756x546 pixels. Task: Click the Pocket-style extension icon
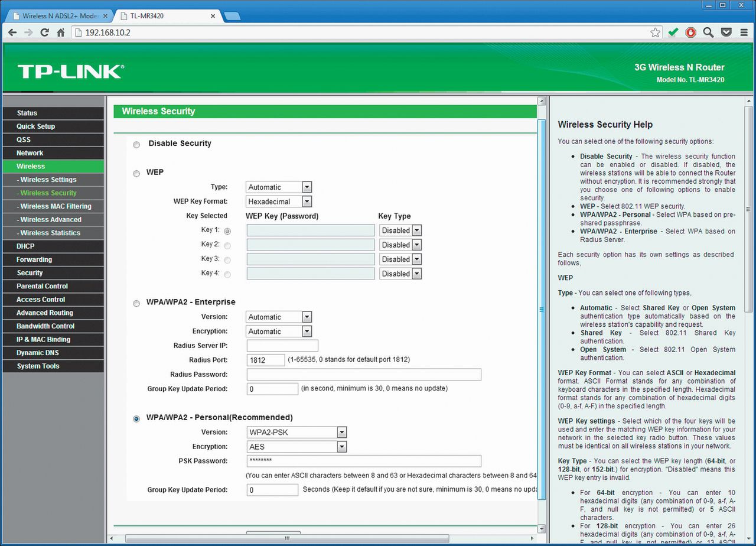click(x=726, y=32)
